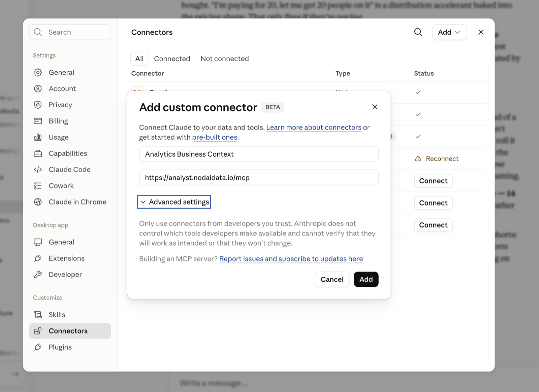This screenshot has width=539, height=392.
Task: Open Learn more about connectors link
Action: 314,128
